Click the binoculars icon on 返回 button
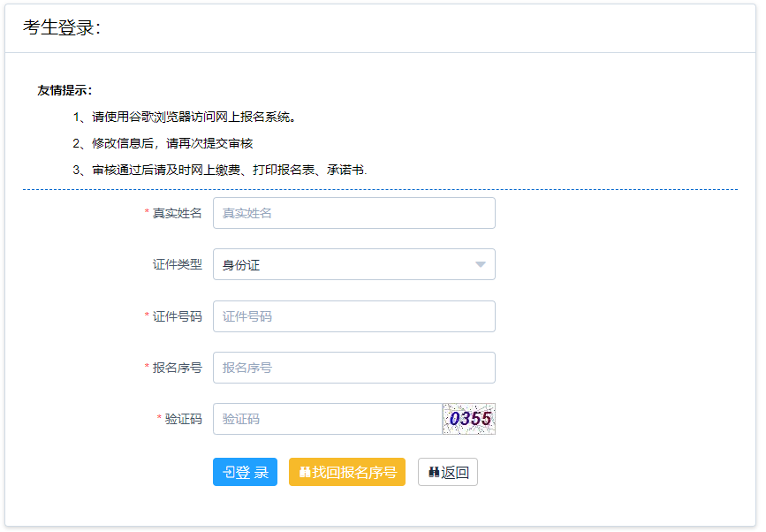Image resolution: width=766 pixels, height=532 pixels. point(434,472)
